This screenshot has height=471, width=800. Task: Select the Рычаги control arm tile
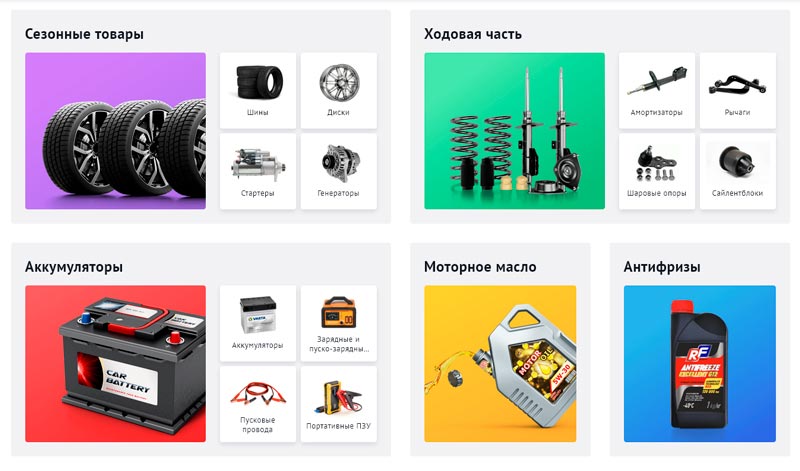pos(738,90)
